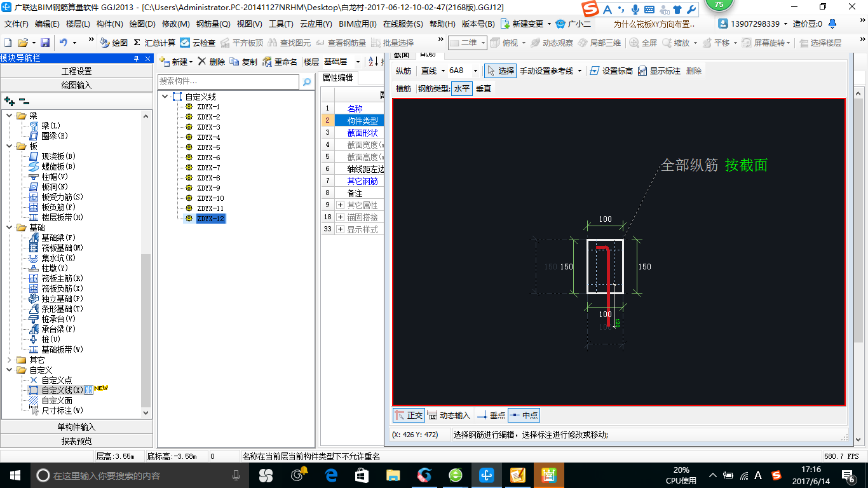This screenshot has width=868, height=488.
Task: Click 新建 in component list toolbar
Action: [x=175, y=62]
